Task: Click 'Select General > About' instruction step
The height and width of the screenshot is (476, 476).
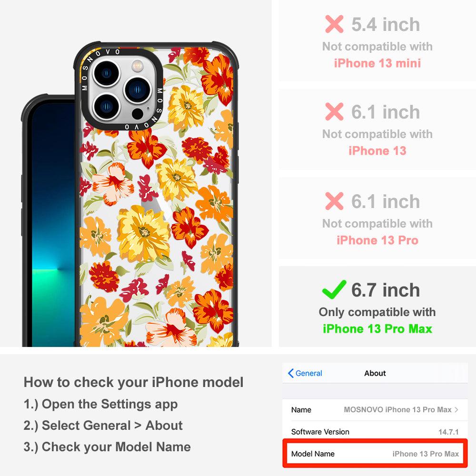Action: (x=103, y=425)
